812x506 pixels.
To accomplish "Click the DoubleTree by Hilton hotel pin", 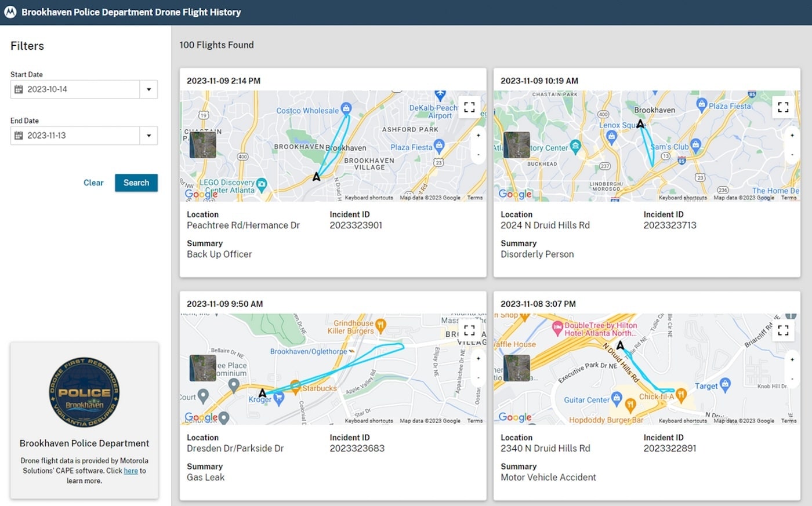I will [557, 328].
